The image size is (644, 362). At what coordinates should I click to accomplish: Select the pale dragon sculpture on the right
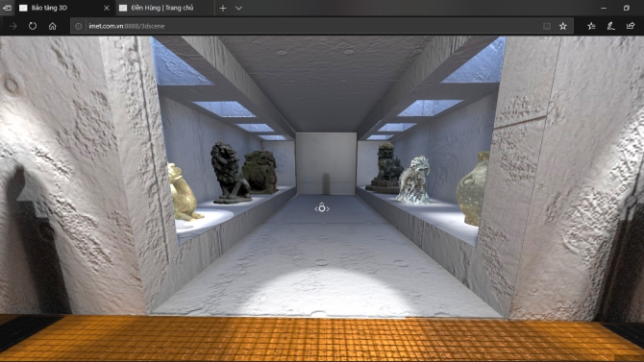tap(413, 181)
